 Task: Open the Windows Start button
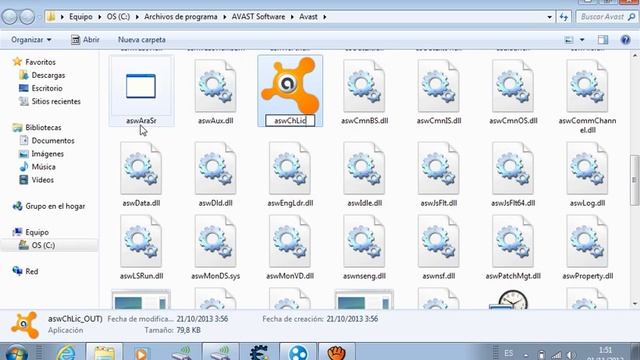click(x=16, y=353)
